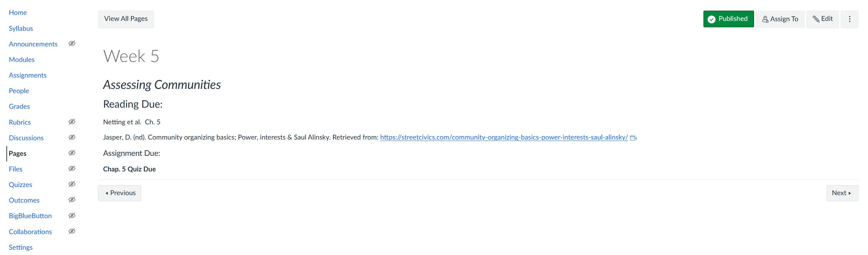This screenshot has height=255, width=868.
Task: Toggle the Published status button
Action: [x=728, y=19]
